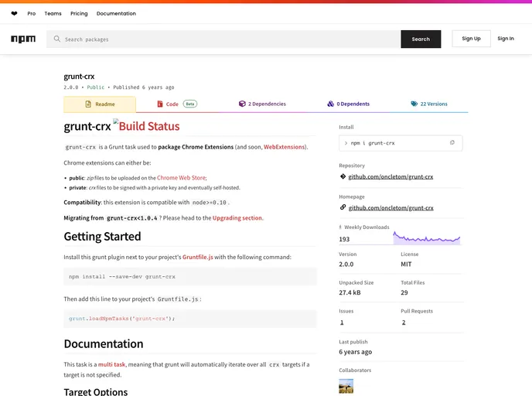Screen dimensions: 532x396
Task: Open the Gruntfile.js link
Action: pyautogui.click(x=198, y=258)
